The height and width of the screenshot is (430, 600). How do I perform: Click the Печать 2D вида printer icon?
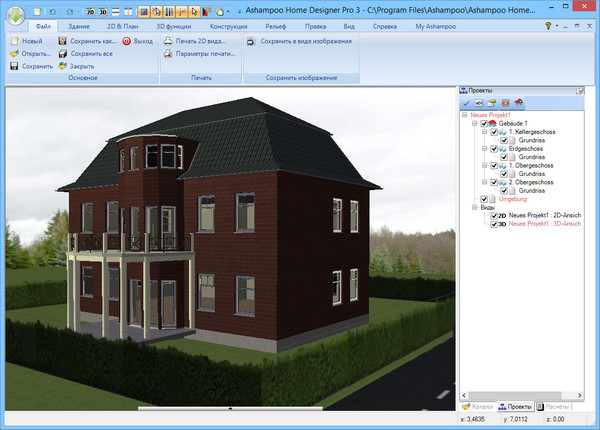[168, 41]
